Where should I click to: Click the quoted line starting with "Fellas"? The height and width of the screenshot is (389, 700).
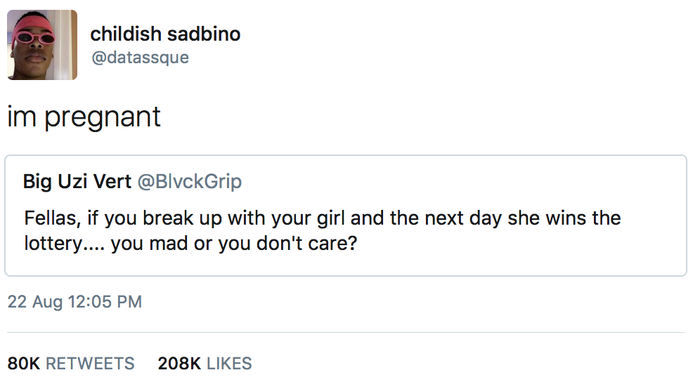click(x=322, y=218)
